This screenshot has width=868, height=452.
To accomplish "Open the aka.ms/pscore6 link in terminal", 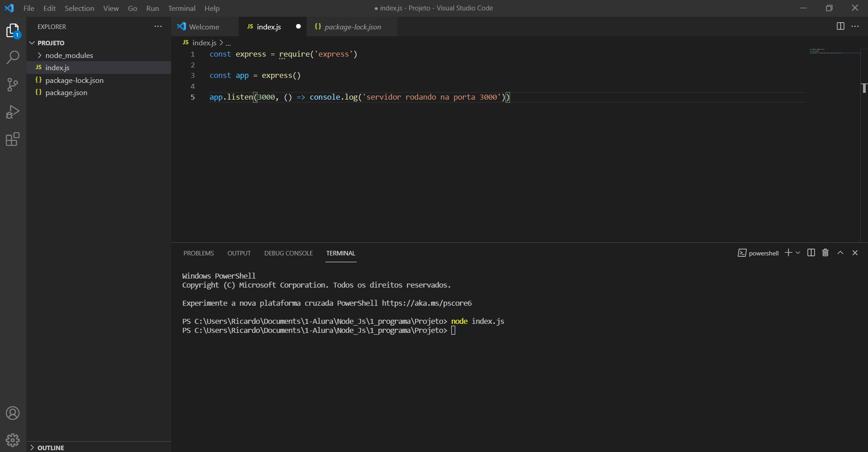I will click(x=426, y=303).
